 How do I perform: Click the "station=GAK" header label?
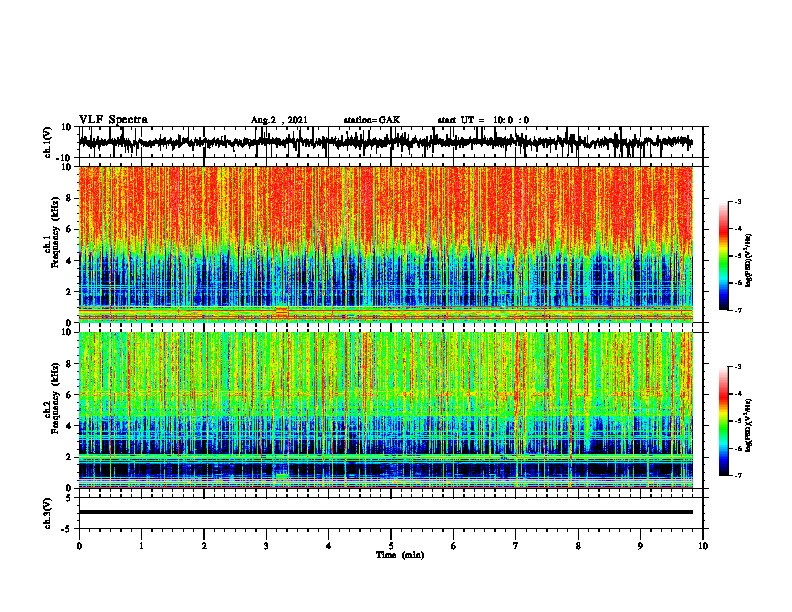click(372, 120)
